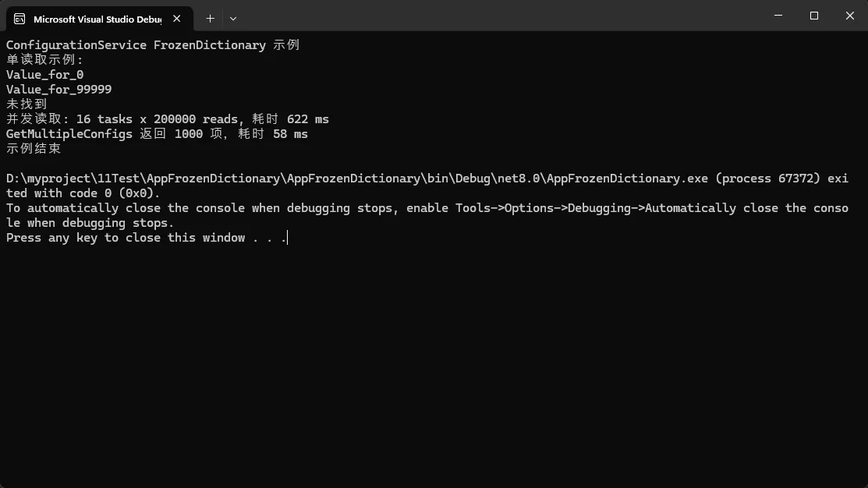This screenshot has width=868, height=488.
Task: Click the "单读取示例" heading line
Action: click(x=44, y=60)
